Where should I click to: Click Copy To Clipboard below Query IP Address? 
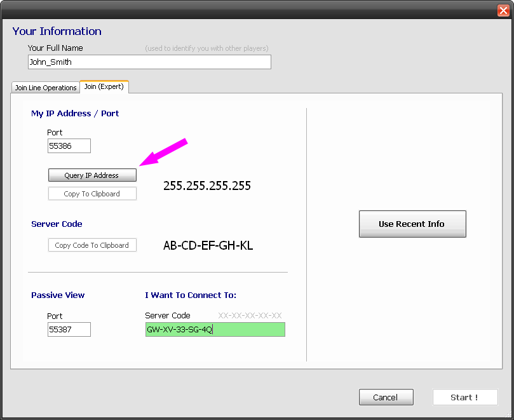(92, 194)
